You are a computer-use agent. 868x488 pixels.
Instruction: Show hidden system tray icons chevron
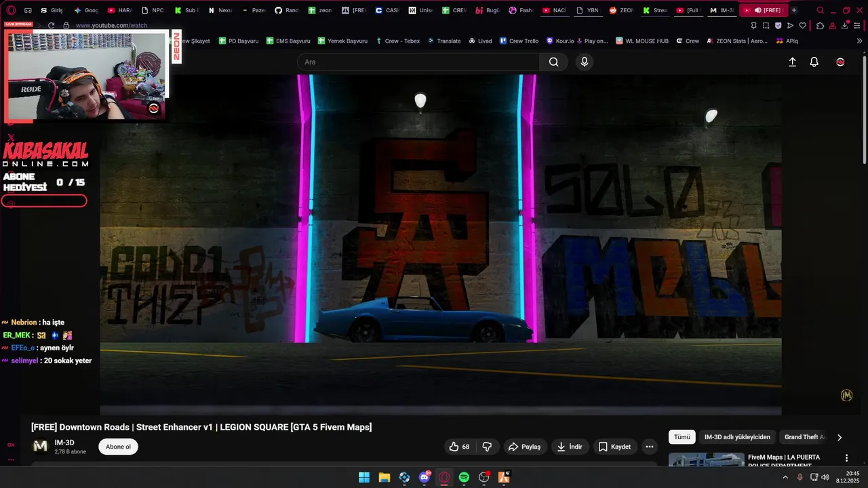coord(785,477)
